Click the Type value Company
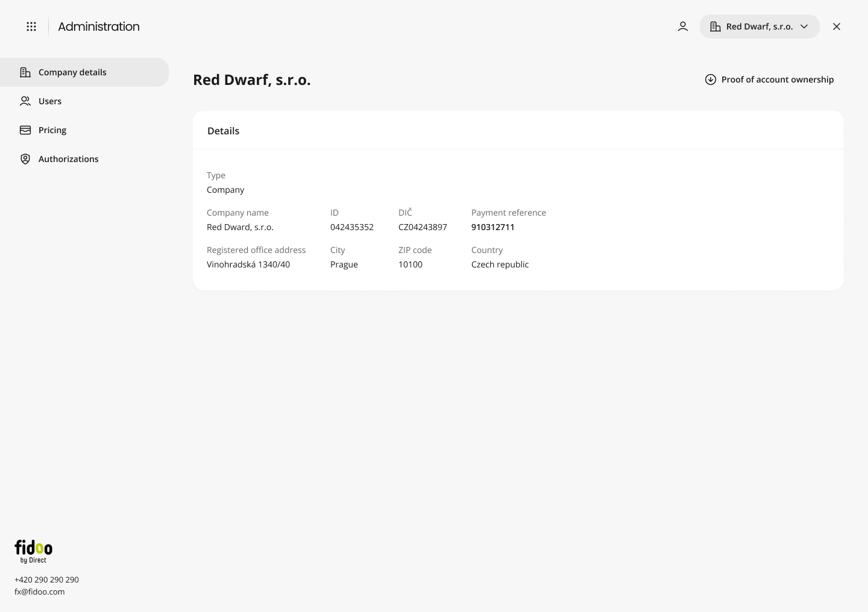 pyautogui.click(x=225, y=190)
